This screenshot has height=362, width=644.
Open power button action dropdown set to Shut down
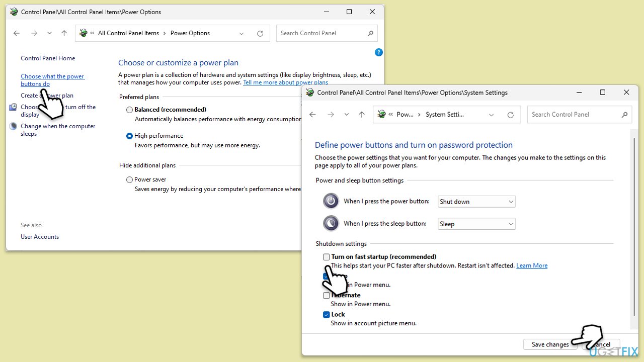[476, 202]
